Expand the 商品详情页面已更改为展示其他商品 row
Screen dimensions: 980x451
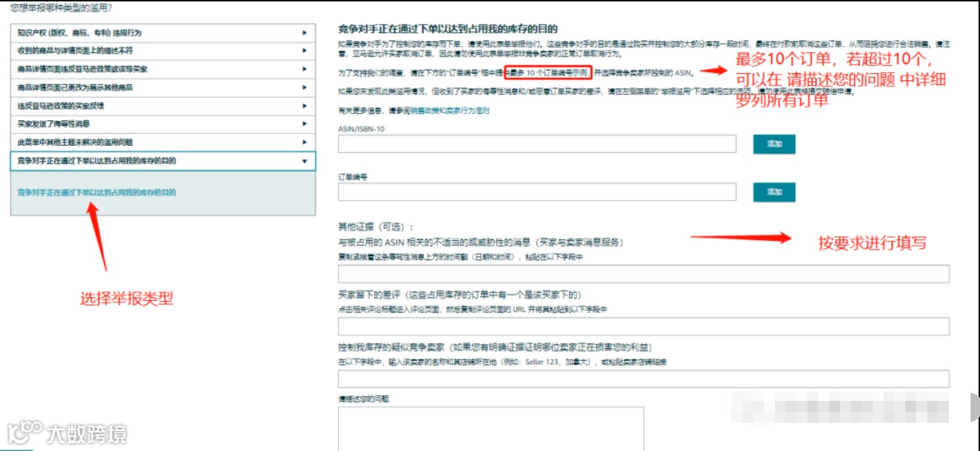click(x=163, y=87)
